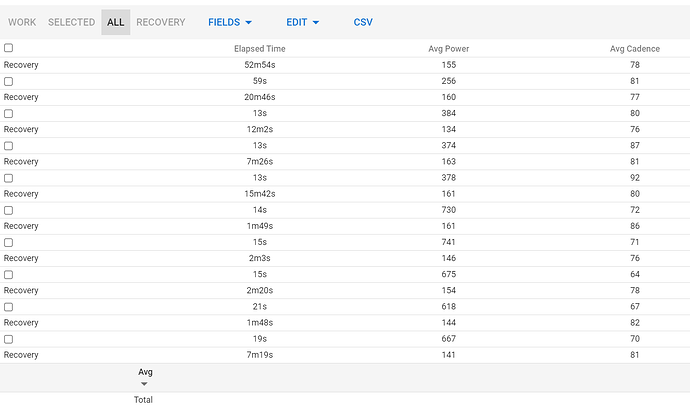Click the Elapsed Time column header

coord(259,48)
